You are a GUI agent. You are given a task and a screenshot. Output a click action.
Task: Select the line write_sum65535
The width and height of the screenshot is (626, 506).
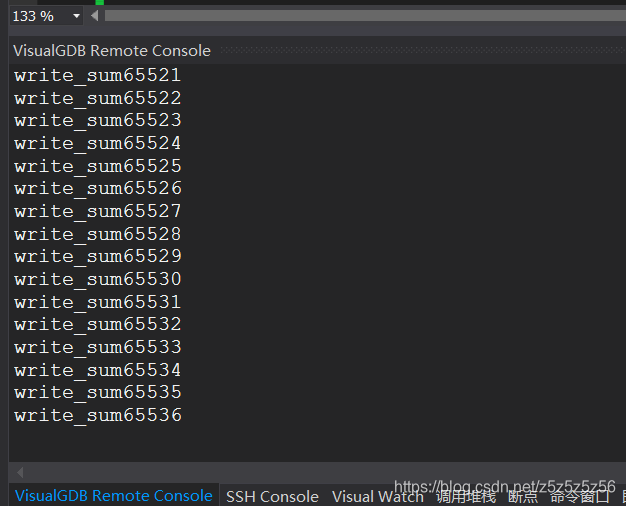click(98, 392)
